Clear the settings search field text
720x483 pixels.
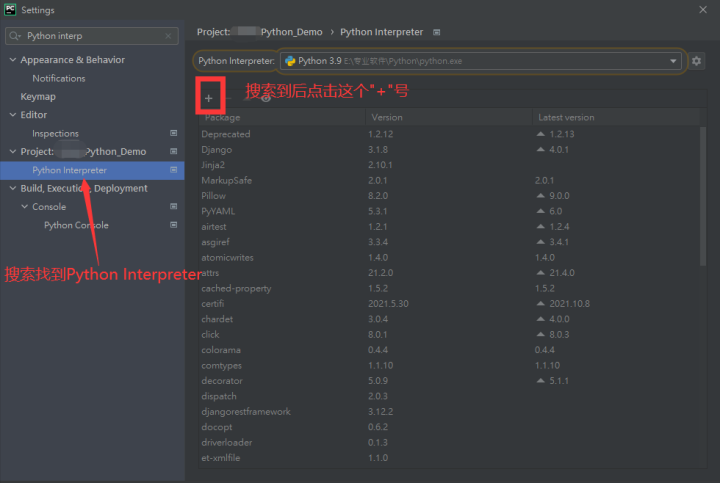click(x=169, y=36)
